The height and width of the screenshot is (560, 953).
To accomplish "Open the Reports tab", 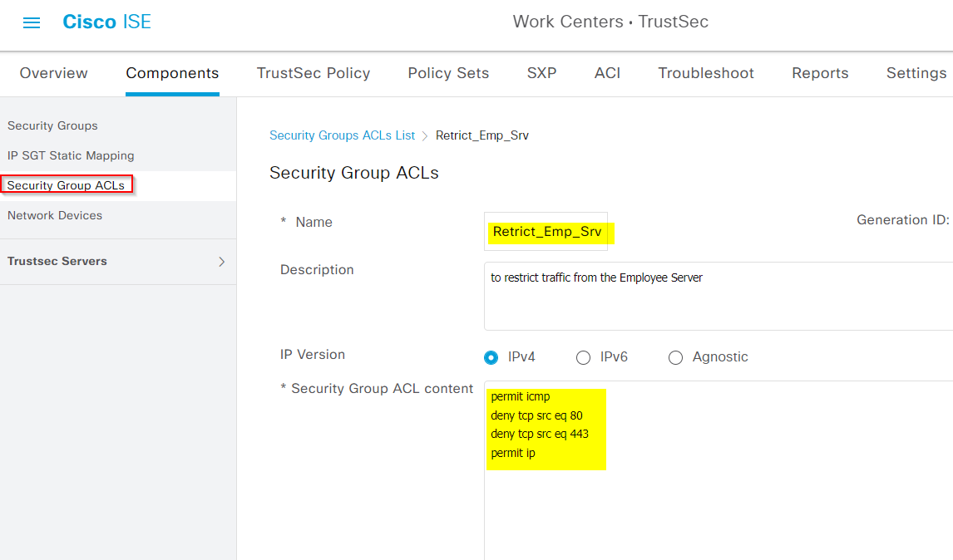I will [x=820, y=73].
